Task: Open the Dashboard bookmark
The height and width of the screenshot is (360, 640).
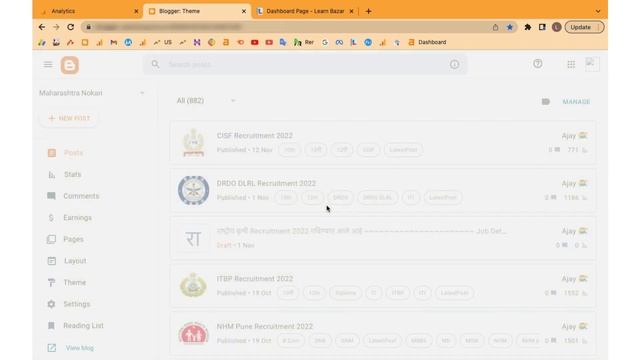Action: tap(427, 42)
